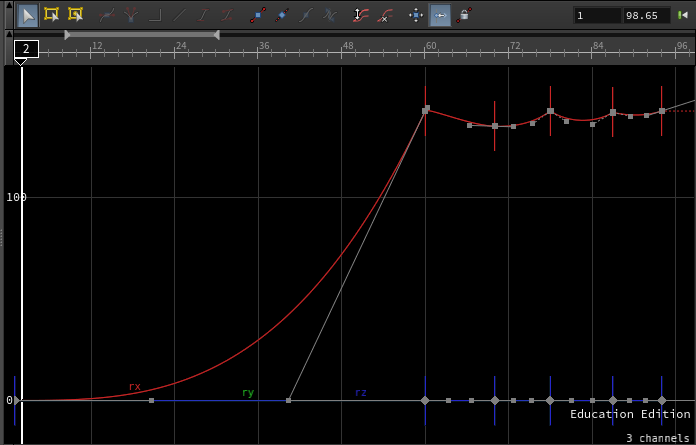This screenshot has height=445, width=696.
Task: Click the four-arrow move keys icon
Action: click(416, 16)
